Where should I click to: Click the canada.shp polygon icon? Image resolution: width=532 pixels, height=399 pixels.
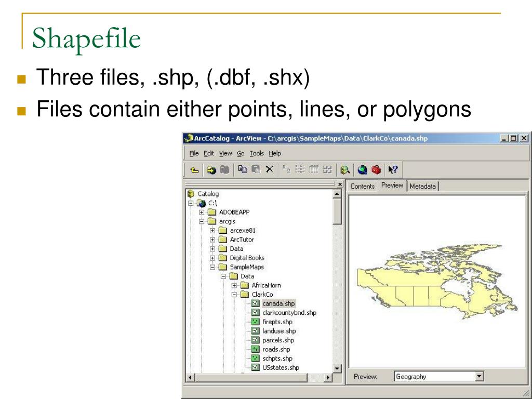(255, 303)
